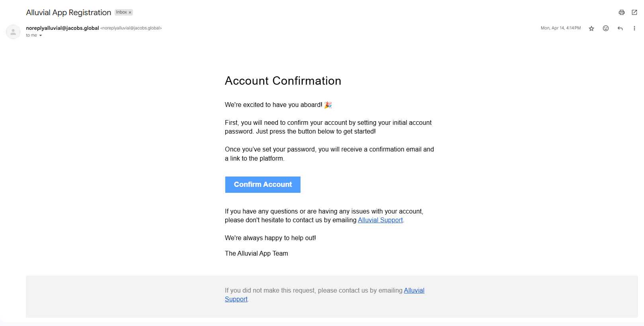Add an emoji reaction
The height and width of the screenshot is (326, 644).
click(x=606, y=28)
